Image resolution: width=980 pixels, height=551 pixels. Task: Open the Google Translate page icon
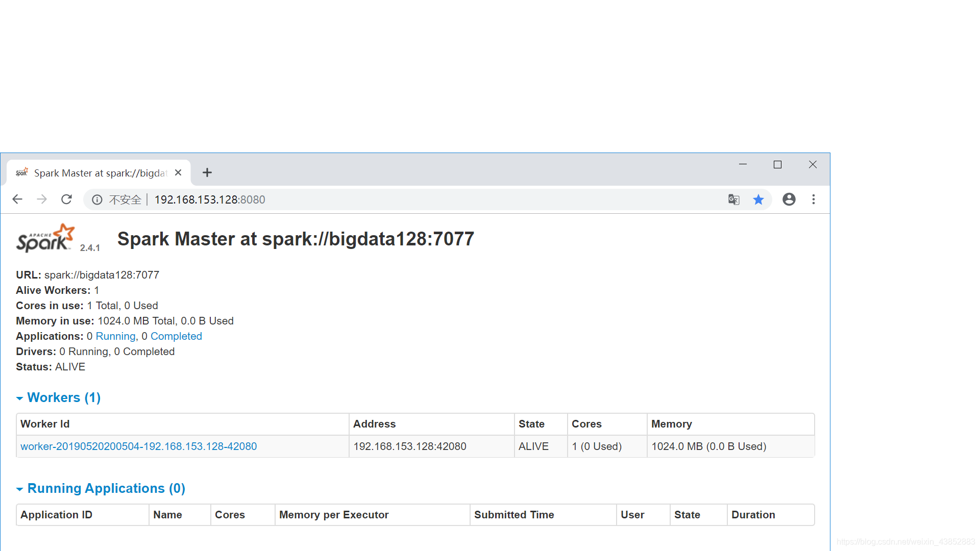[733, 199]
